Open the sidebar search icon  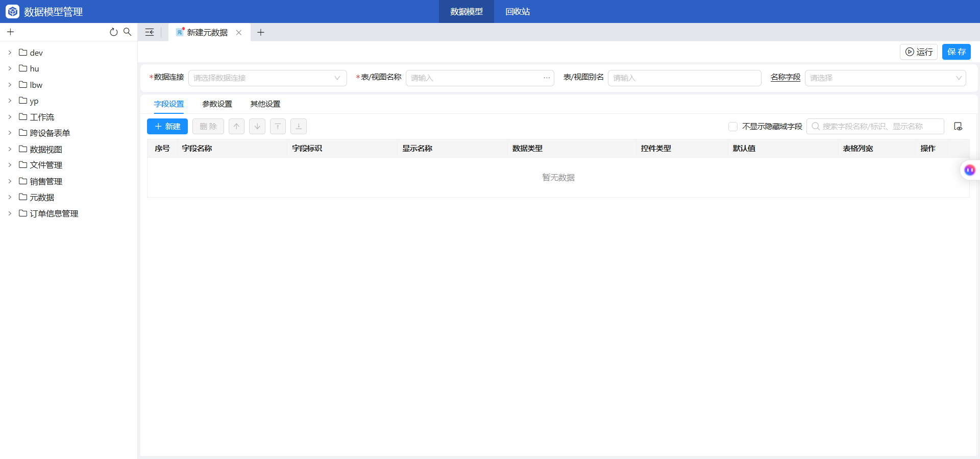click(x=128, y=32)
